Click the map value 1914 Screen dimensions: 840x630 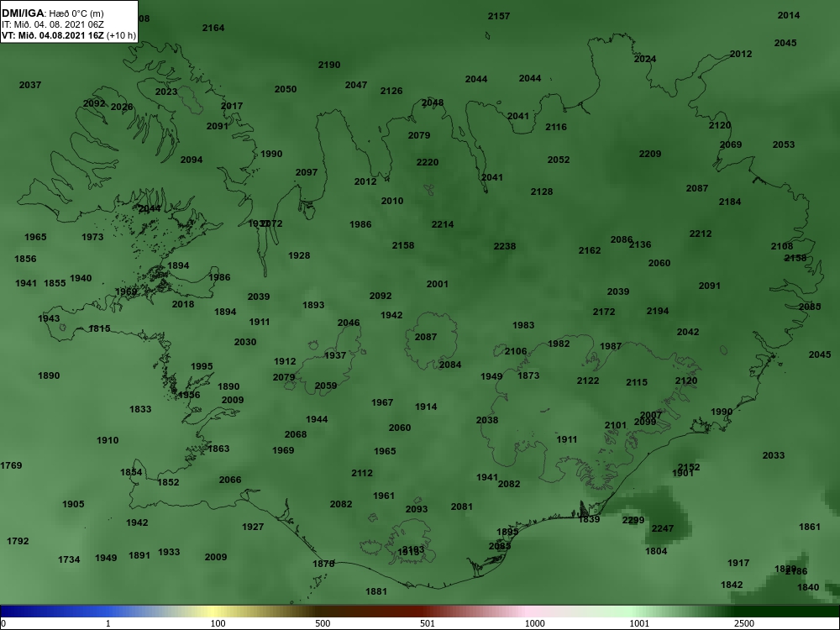(426, 407)
